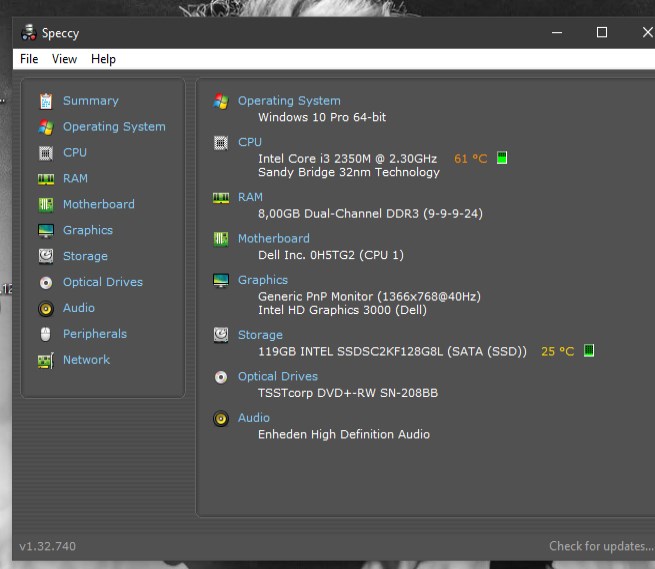
Task: Click the Graphics monitor icon in summary panel
Action: pyautogui.click(x=221, y=280)
